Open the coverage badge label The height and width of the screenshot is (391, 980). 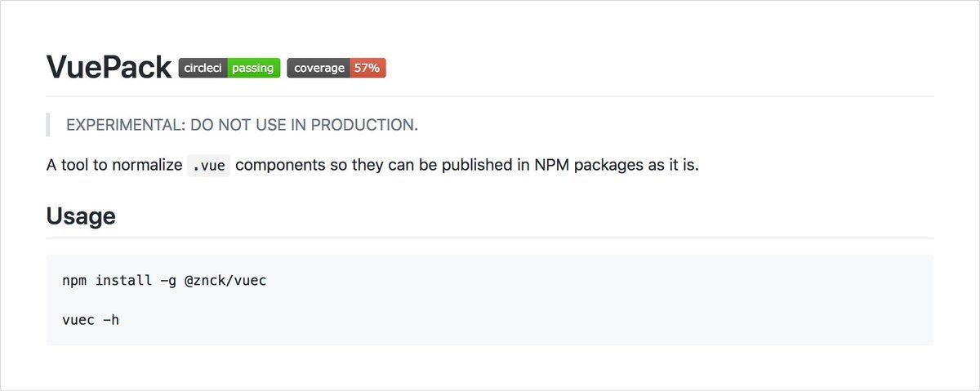tap(318, 68)
